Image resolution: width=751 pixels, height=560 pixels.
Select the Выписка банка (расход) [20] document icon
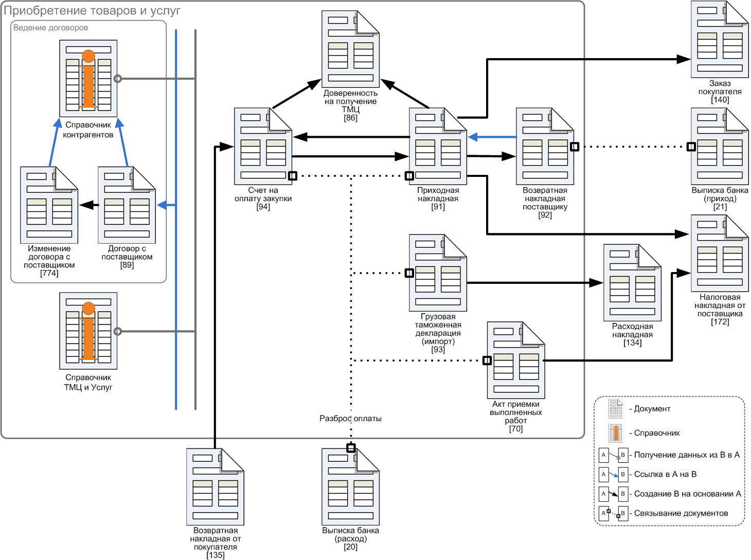point(351,487)
